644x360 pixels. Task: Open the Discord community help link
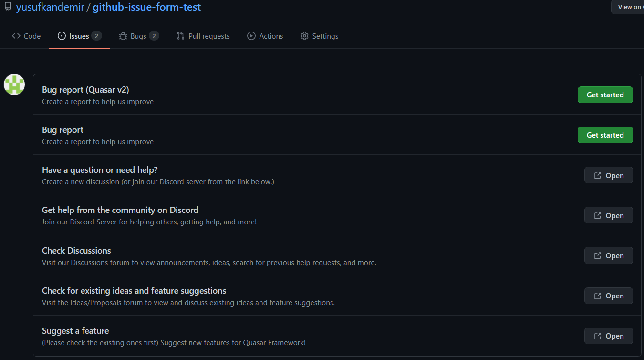click(x=608, y=216)
